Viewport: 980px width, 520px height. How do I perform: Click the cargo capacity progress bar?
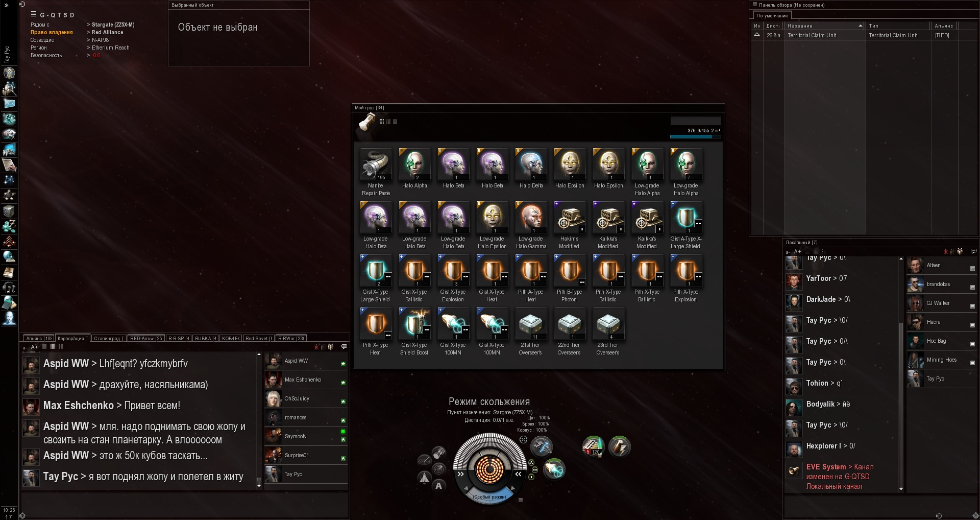point(695,137)
